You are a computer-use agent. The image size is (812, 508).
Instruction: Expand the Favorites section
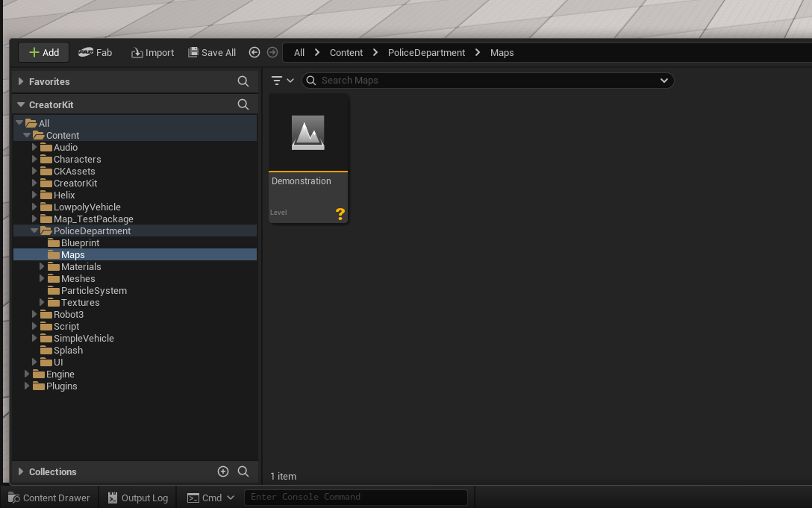click(21, 81)
